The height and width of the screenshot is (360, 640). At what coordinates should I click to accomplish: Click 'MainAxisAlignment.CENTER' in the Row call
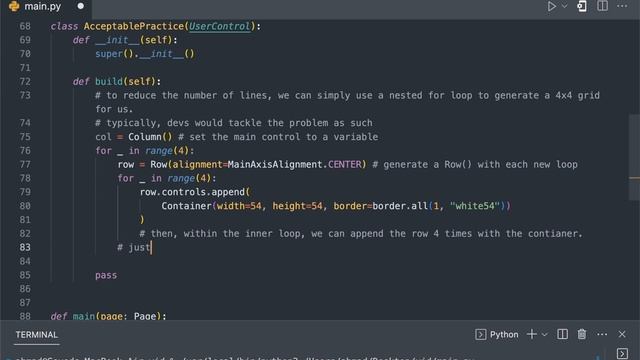(294, 164)
